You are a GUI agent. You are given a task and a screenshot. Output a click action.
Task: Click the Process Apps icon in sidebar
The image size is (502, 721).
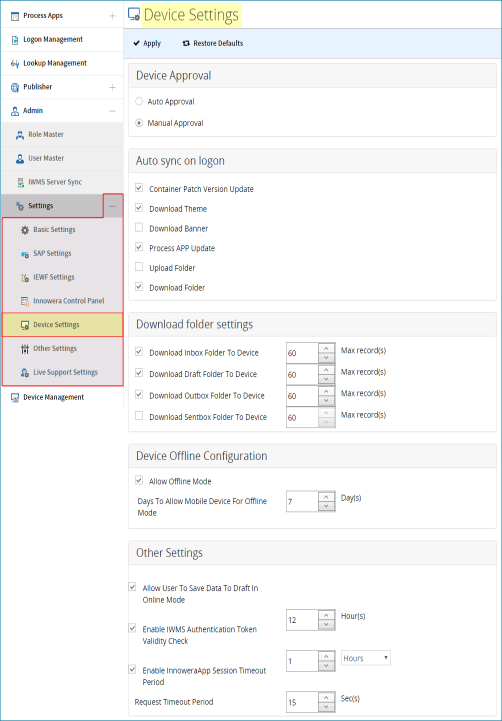(15, 16)
